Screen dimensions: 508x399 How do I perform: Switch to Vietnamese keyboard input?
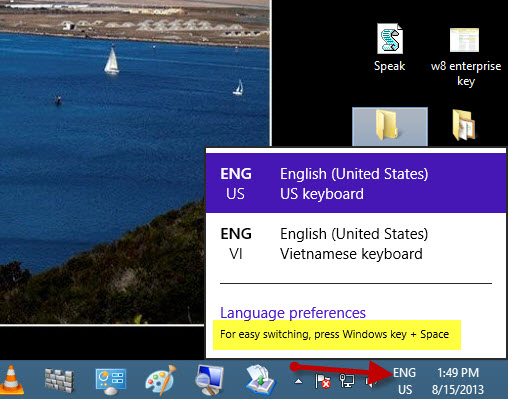point(356,244)
